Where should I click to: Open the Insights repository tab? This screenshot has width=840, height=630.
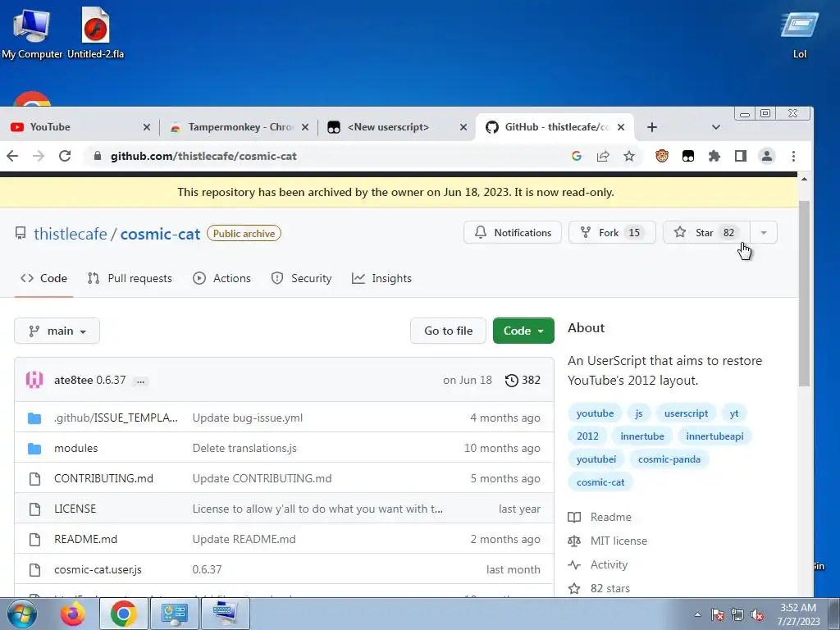381,278
